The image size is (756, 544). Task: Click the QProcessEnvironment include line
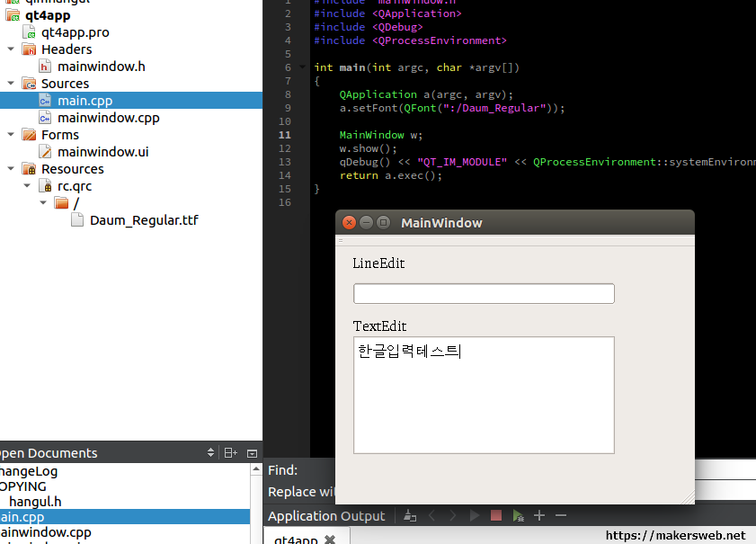410,40
